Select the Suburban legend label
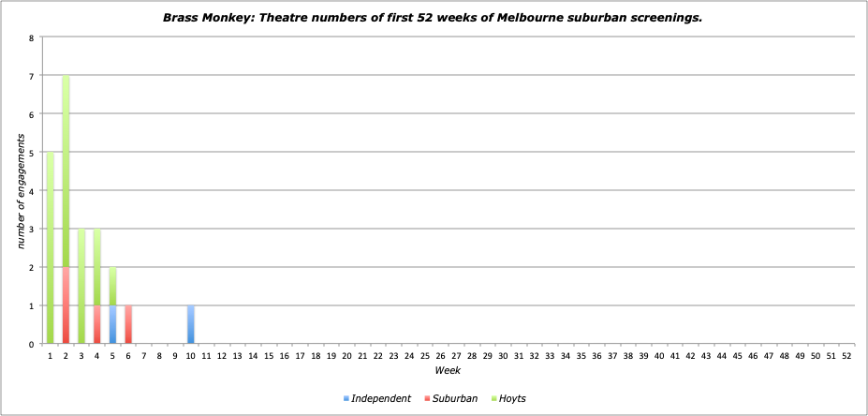This screenshot has width=868, height=416. [x=454, y=399]
